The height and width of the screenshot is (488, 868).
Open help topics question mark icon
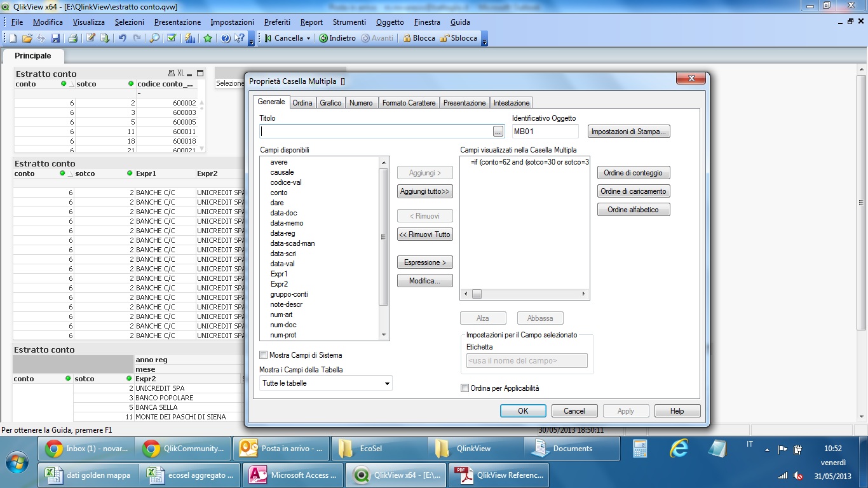(x=226, y=38)
